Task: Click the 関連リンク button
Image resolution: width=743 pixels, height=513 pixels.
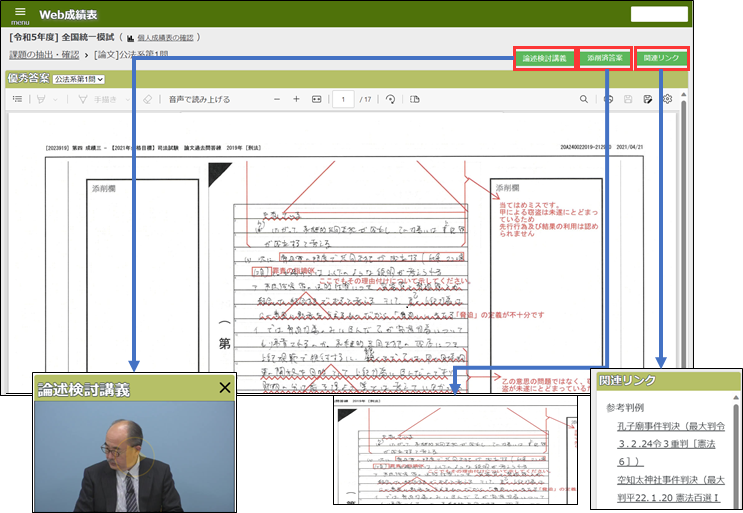Action: click(x=662, y=58)
